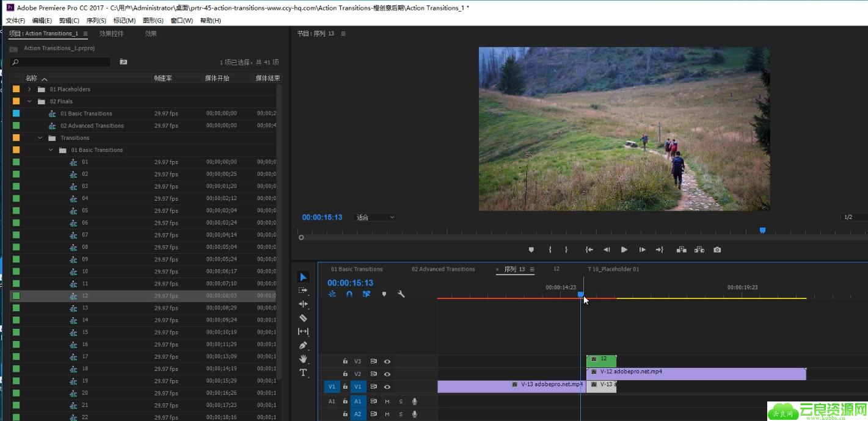Hide track V3 output with eye
The width and height of the screenshot is (868, 421).
coord(387,361)
